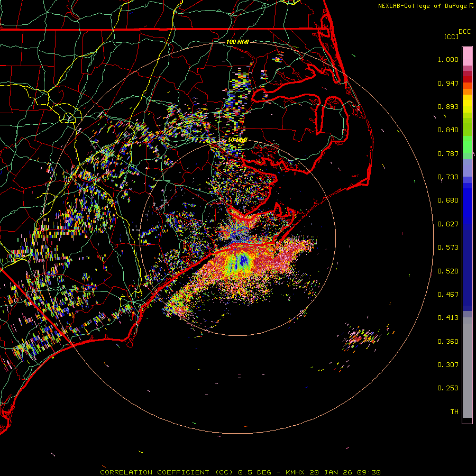This screenshot has width=476, height=476.
Task: Click the 0.413 scale value
Action: tap(448, 318)
